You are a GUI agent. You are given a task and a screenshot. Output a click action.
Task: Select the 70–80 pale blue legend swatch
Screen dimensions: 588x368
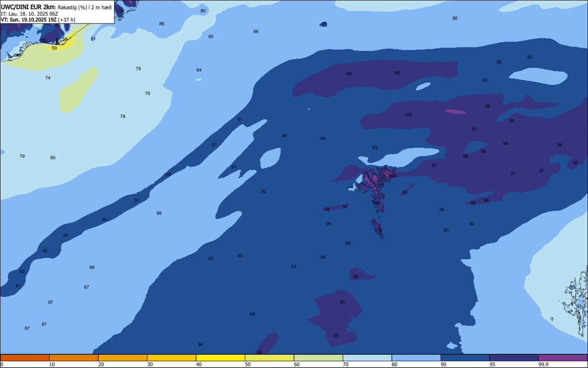point(367,357)
